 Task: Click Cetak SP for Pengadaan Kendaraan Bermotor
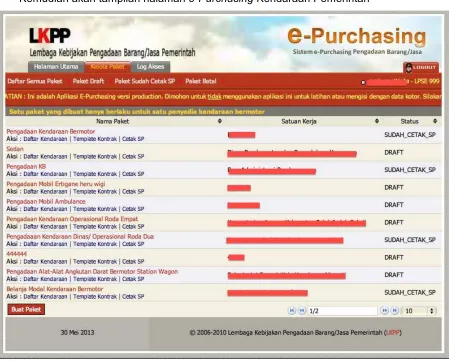[x=133, y=139]
